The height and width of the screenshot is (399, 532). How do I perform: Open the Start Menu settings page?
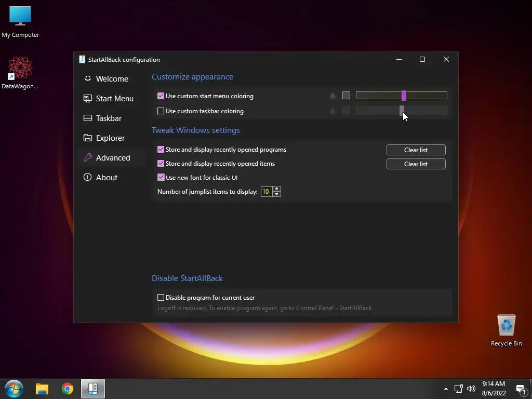pos(109,98)
